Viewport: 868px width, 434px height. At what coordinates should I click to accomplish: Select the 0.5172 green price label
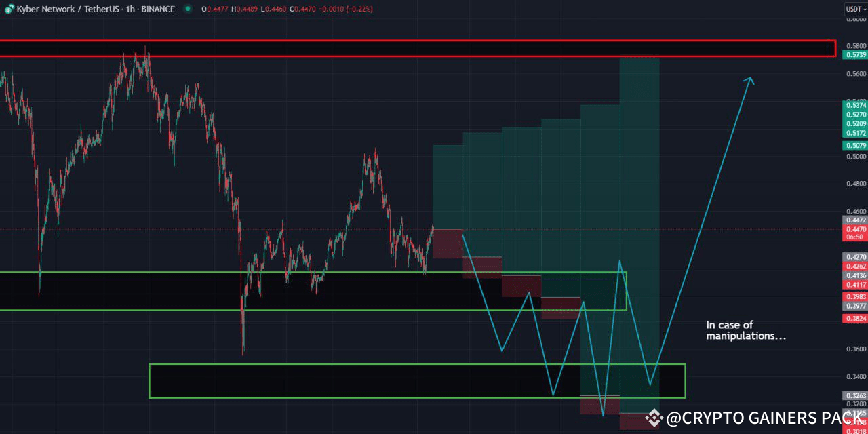(x=854, y=134)
